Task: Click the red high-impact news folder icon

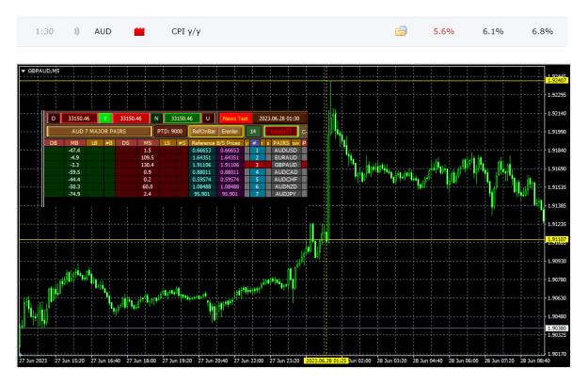Action: point(139,31)
